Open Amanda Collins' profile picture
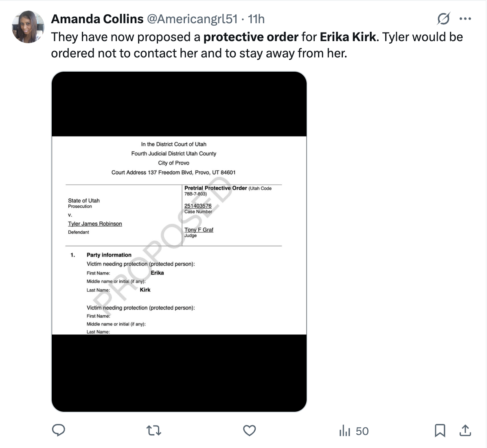Image resolution: width=487 pixels, height=448 pixels. (x=28, y=27)
